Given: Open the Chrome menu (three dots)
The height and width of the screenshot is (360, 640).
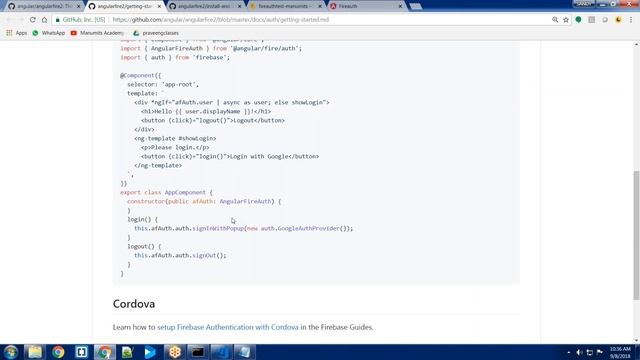Looking at the screenshot, I should [631, 20].
